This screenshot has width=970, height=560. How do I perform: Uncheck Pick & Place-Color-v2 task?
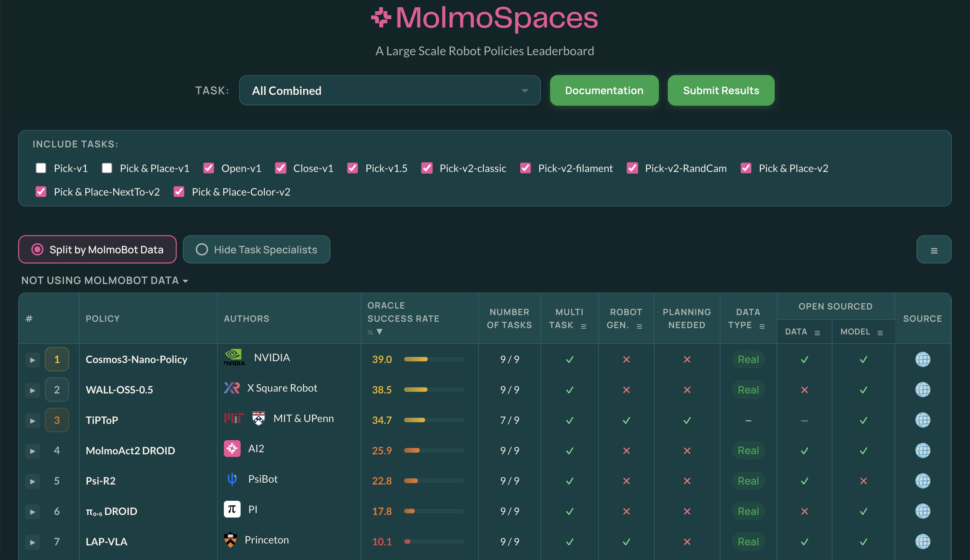179,192
